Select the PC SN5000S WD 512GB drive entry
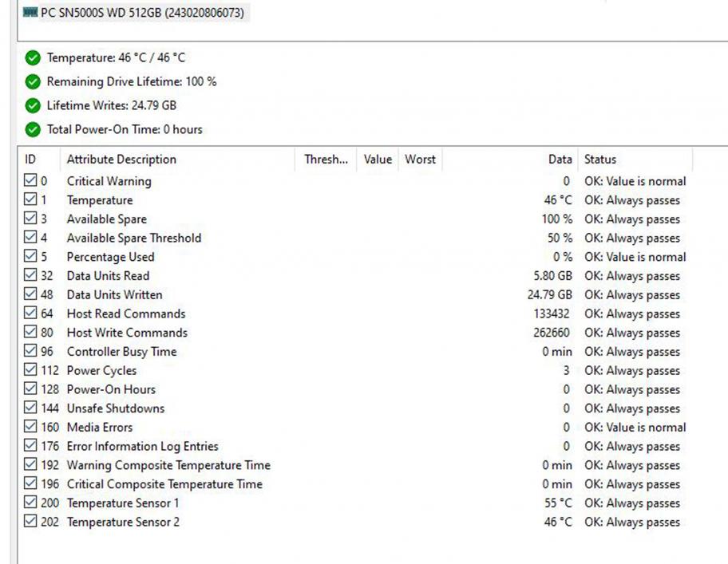The image size is (728, 564). (x=141, y=13)
